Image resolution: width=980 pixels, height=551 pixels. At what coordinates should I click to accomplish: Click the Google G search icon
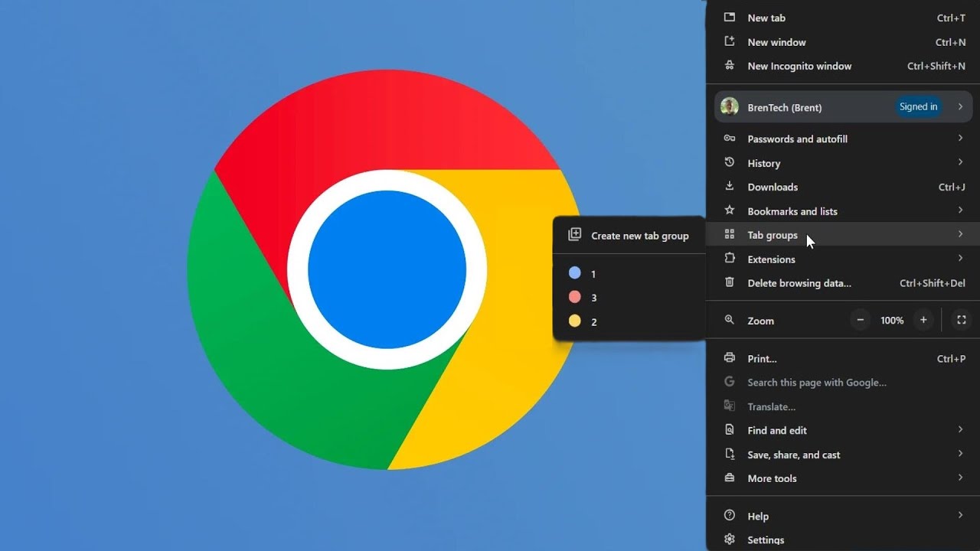pos(730,382)
